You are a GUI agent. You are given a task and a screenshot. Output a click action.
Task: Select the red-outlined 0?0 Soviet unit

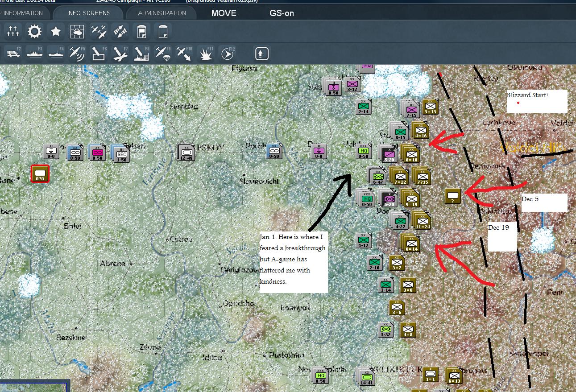[40, 173]
